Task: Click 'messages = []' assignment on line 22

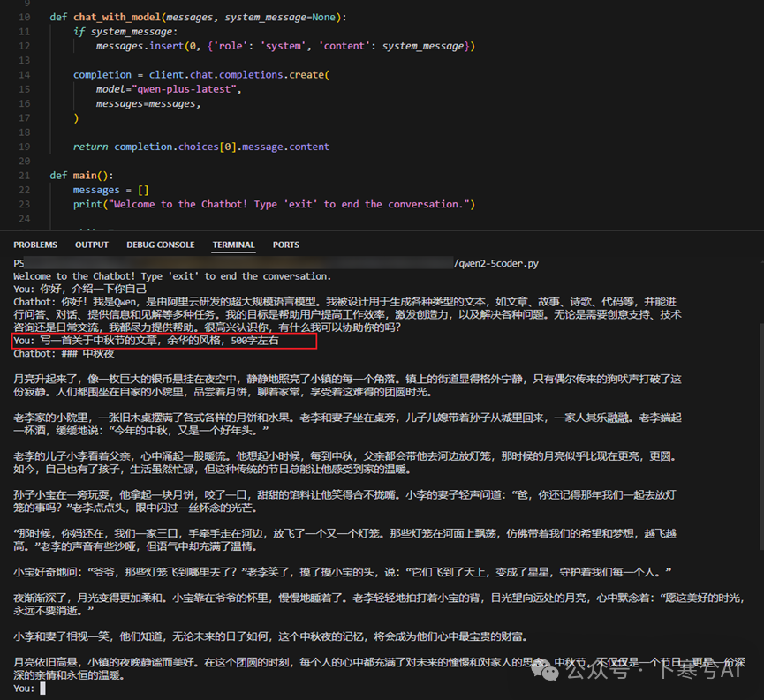Action: coord(111,190)
